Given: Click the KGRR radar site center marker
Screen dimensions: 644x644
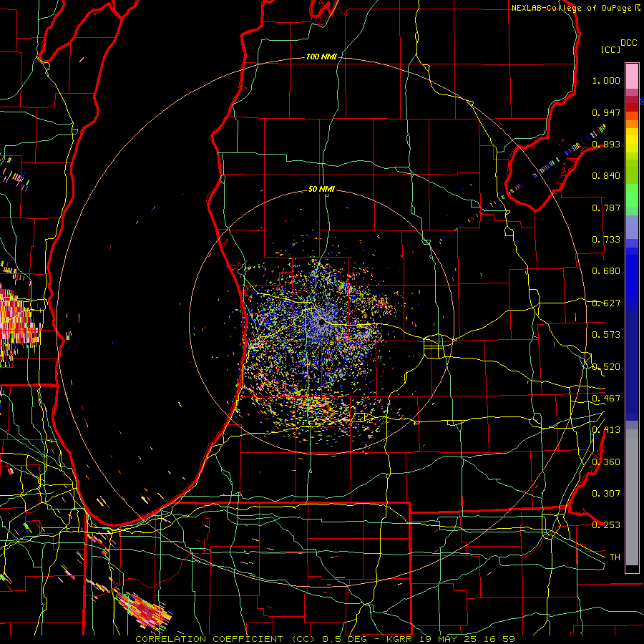Looking at the screenshot, I should pos(321,323).
